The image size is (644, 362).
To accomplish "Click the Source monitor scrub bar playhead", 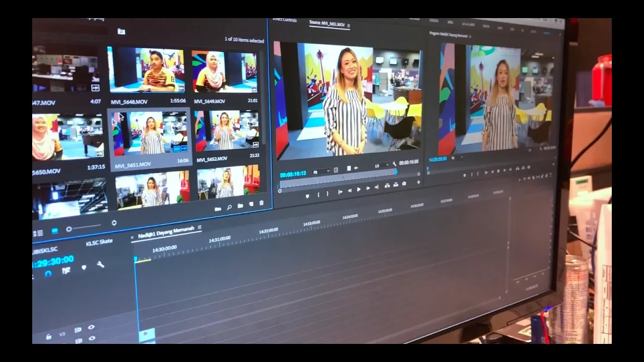I will coord(396,172).
